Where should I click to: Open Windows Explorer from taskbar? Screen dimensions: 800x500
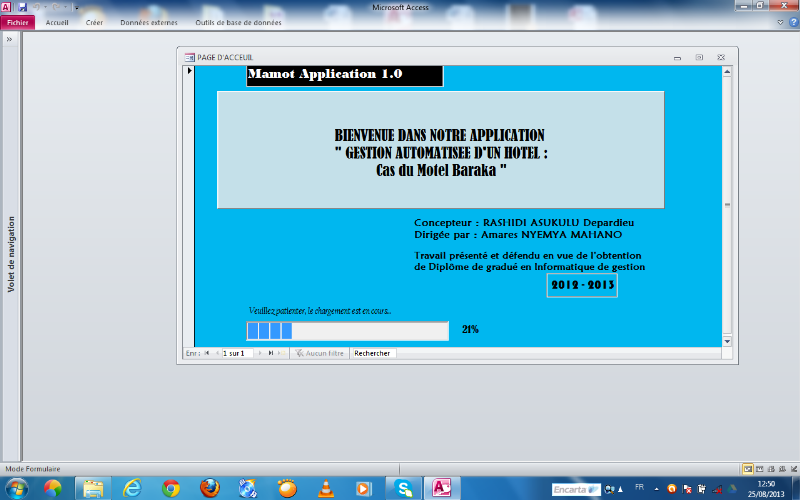[x=93, y=489]
